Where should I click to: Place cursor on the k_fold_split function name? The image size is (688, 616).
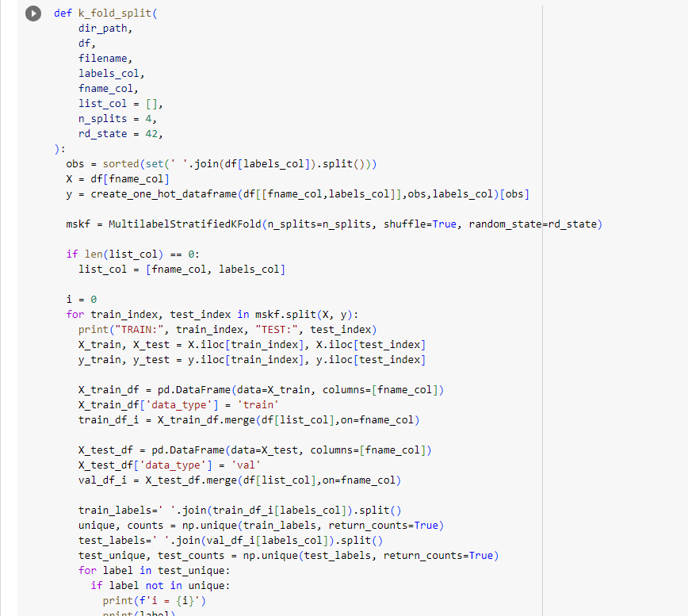pyautogui.click(x=115, y=13)
